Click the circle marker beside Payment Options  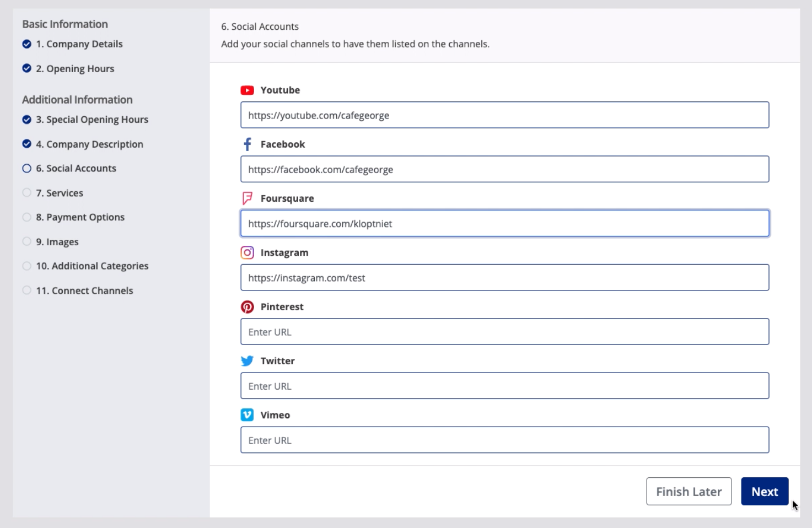[26, 217]
